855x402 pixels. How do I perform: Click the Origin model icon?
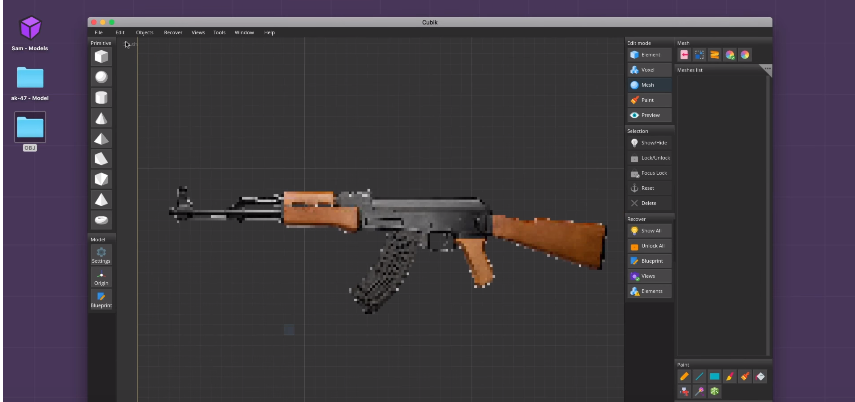[x=101, y=277]
